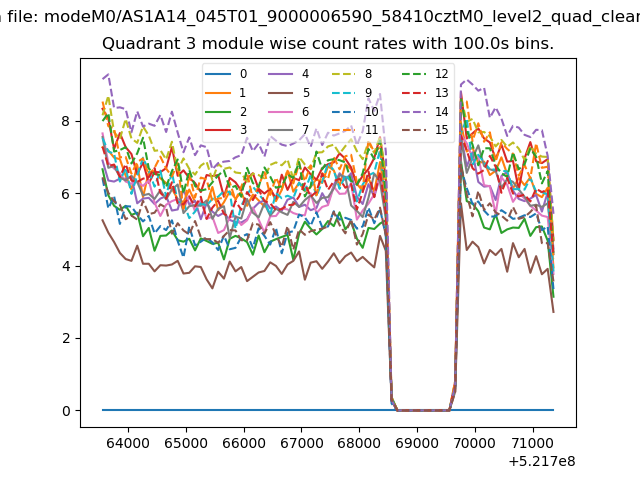Select dashed green legend entry 12
The width and height of the screenshot is (640, 480).
tap(425, 74)
